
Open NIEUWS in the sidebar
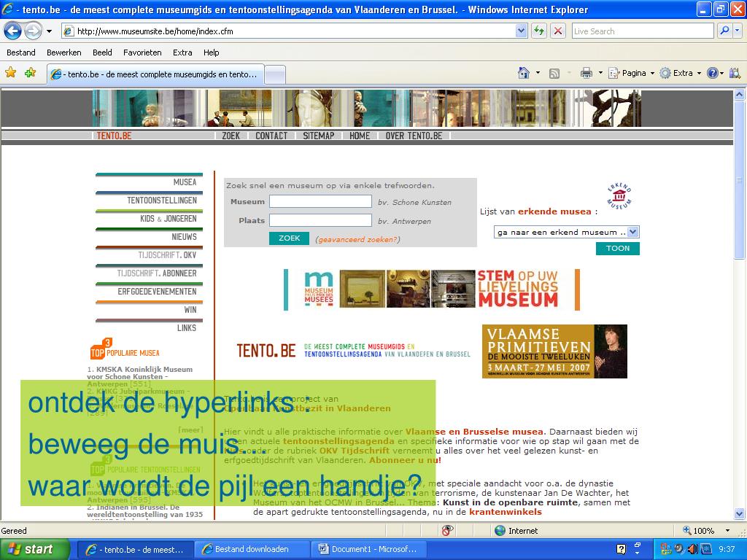[x=184, y=237]
